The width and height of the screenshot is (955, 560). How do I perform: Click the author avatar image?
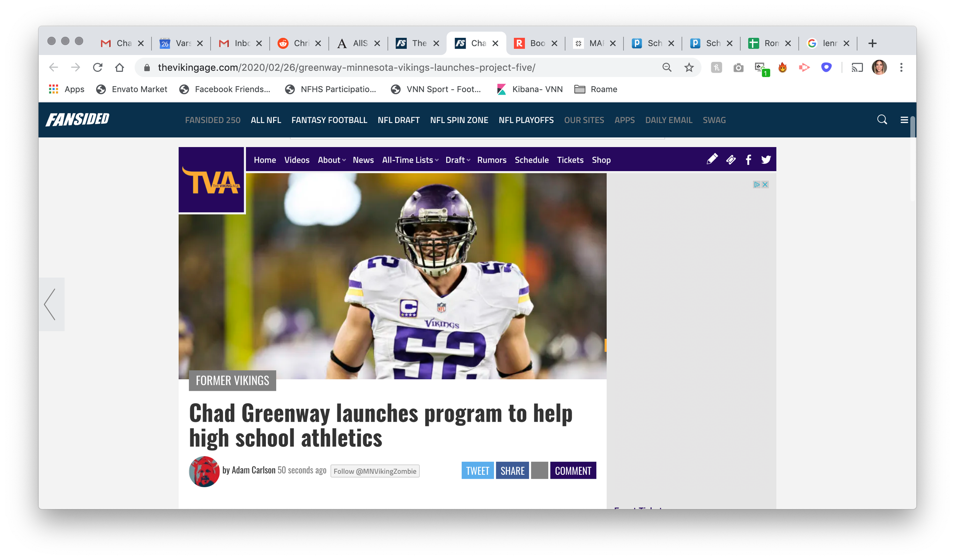coord(204,471)
